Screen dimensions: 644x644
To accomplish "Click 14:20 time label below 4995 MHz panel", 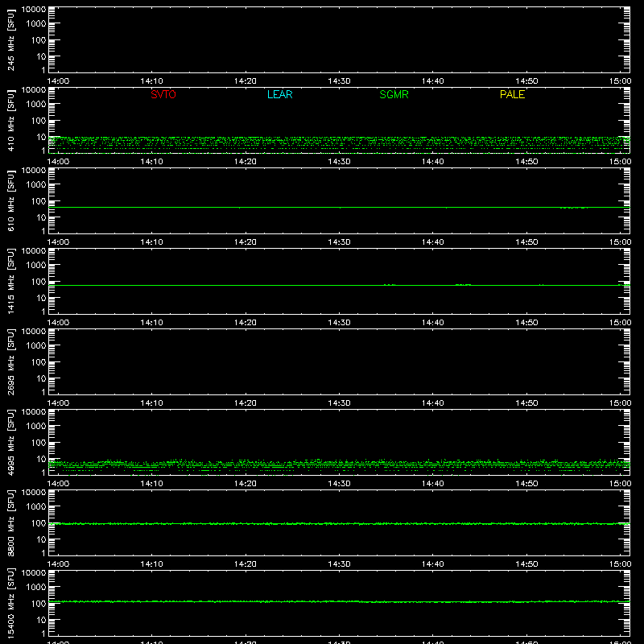I will [246, 484].
